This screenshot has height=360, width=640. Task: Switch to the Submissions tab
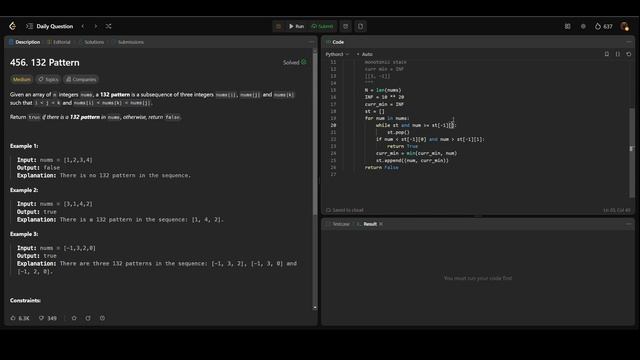click(x=128, y=42)
